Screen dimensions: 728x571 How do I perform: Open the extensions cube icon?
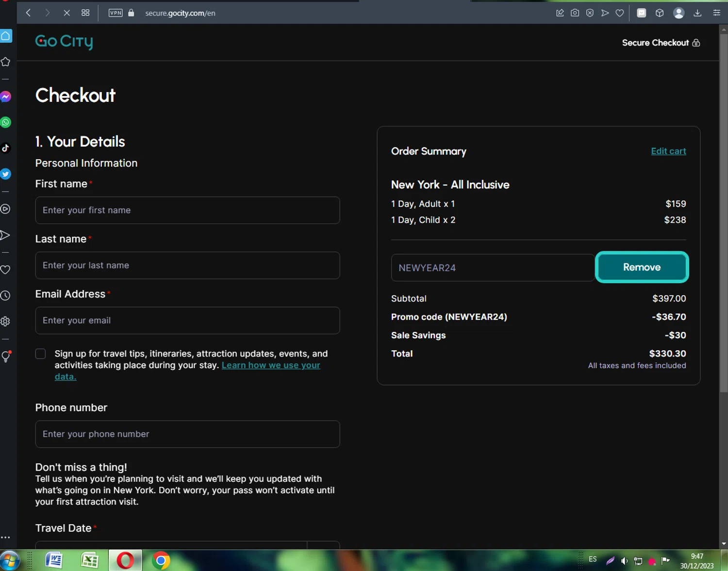659,13
